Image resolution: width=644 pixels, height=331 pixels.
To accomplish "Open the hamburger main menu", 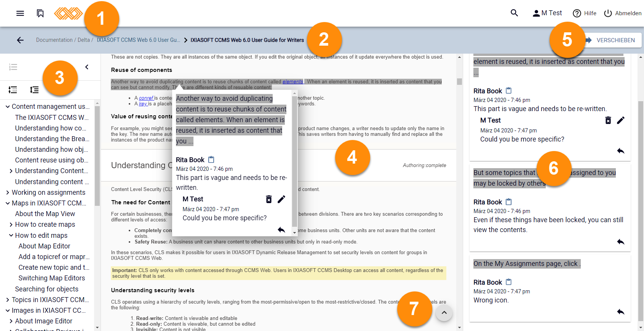I will pyautogui.click(x=20, y=13).
